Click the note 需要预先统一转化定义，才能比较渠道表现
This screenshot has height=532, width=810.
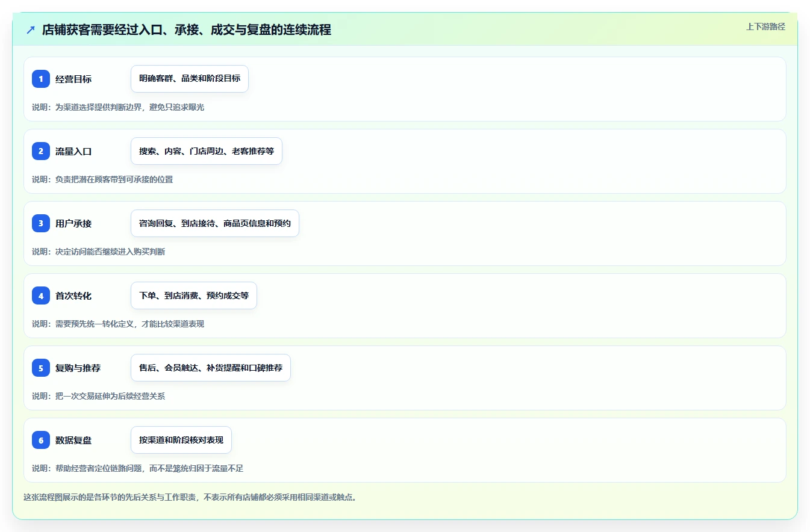tap(129, 324)
